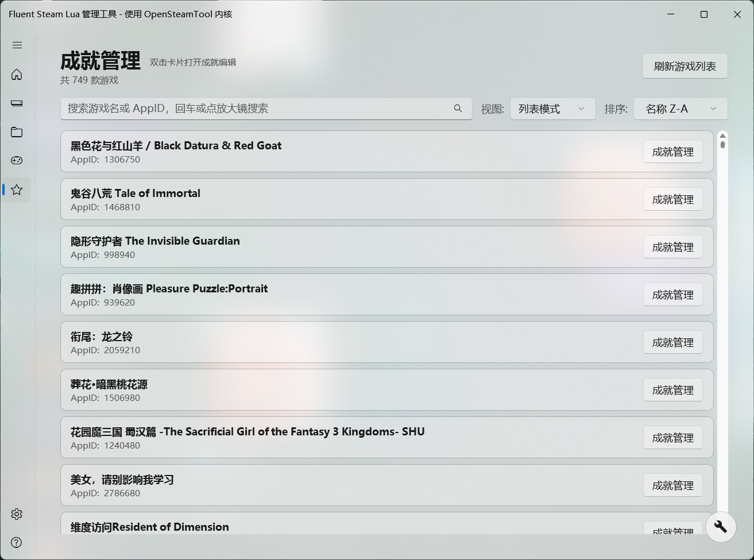Select the 鬼谷八荒 Tale of Immortal title
Image resolution: width=754 pixels, height=560 pixels.
point(136,193)
